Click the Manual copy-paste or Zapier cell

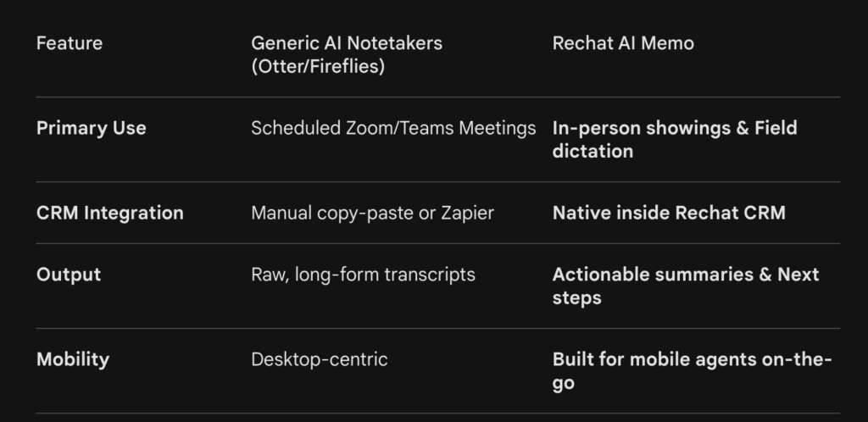pos(372,213)
